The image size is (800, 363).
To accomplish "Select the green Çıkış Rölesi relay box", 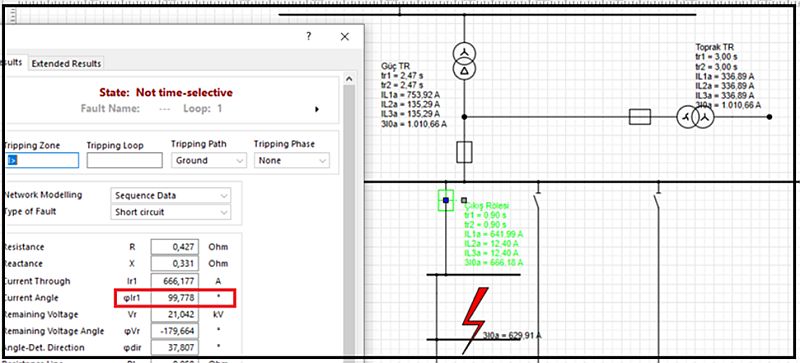I will click(446, 200).
